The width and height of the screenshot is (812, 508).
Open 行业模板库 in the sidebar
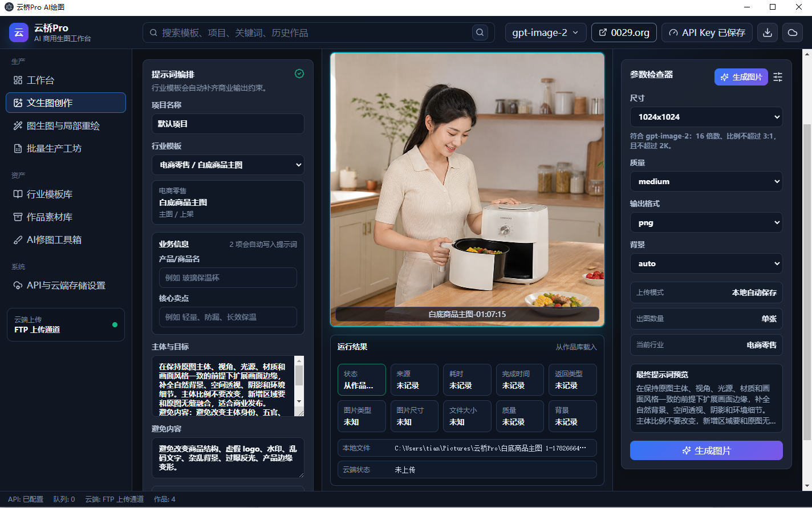(66, 194)
